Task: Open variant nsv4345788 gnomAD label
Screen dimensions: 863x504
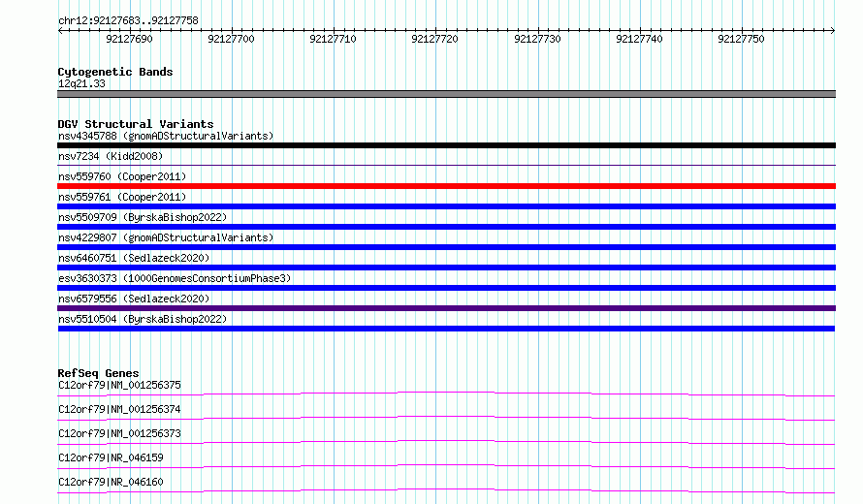Action: coord(166,136)
